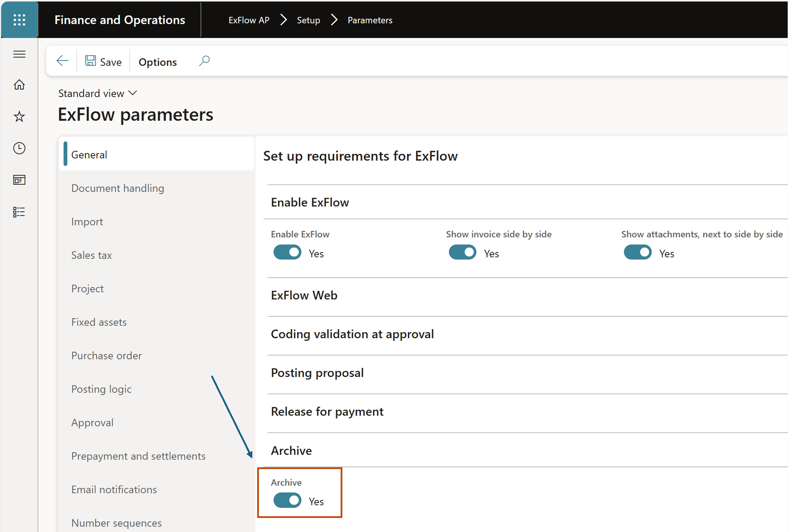Select the Email notifications tab
The height and width of the screenshot is (532, 788).
click(x=157, y=489)
